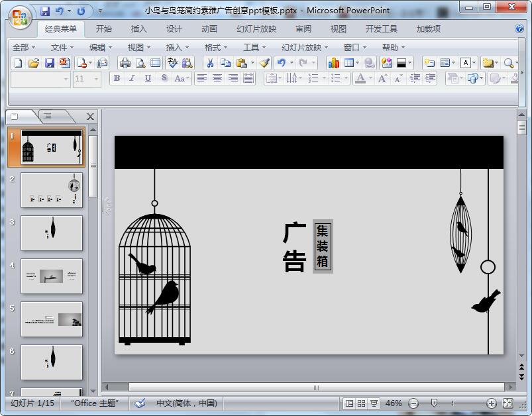
Task: Click the "Office 主题" status bar button
Action: (95, 403)
